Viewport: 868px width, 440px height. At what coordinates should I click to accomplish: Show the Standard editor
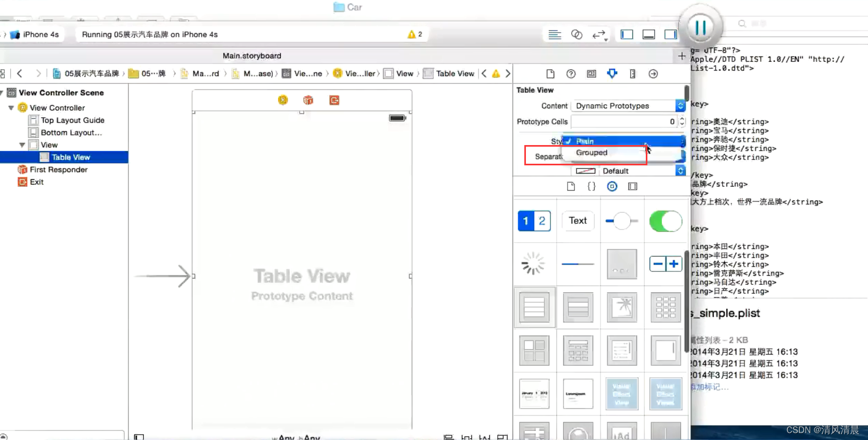tap(555, 35)
